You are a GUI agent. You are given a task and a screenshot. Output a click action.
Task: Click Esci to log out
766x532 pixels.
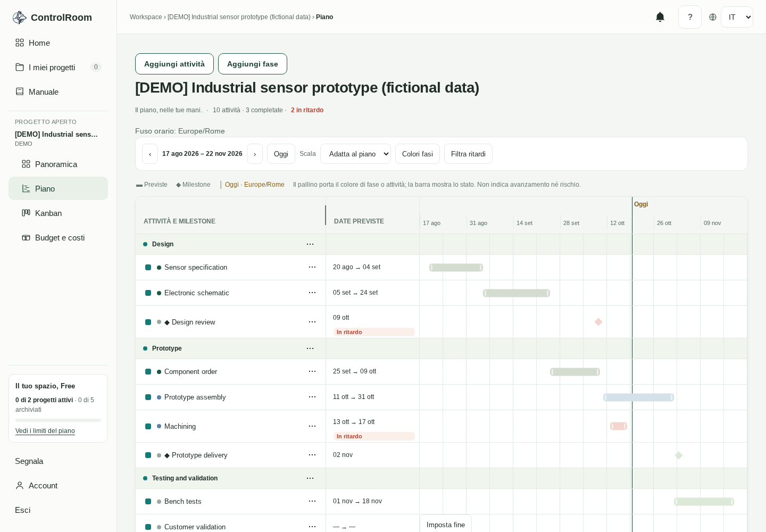click(58, 510)
